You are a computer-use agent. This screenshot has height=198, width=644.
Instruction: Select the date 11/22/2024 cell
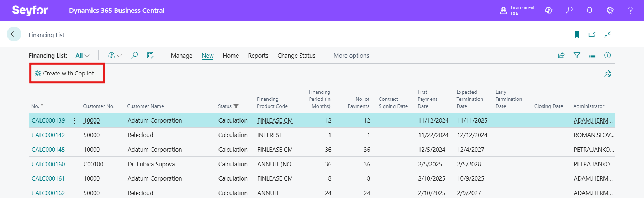tap(433, 135)
